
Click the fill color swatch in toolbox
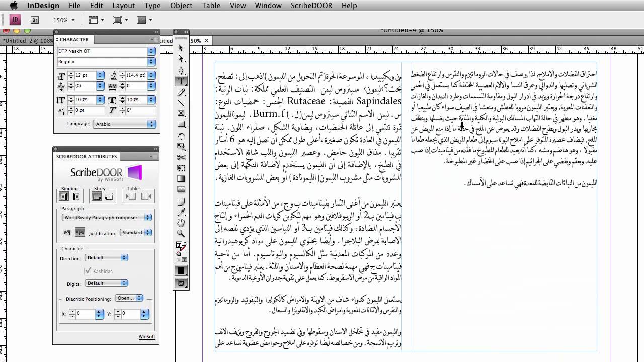180,245
